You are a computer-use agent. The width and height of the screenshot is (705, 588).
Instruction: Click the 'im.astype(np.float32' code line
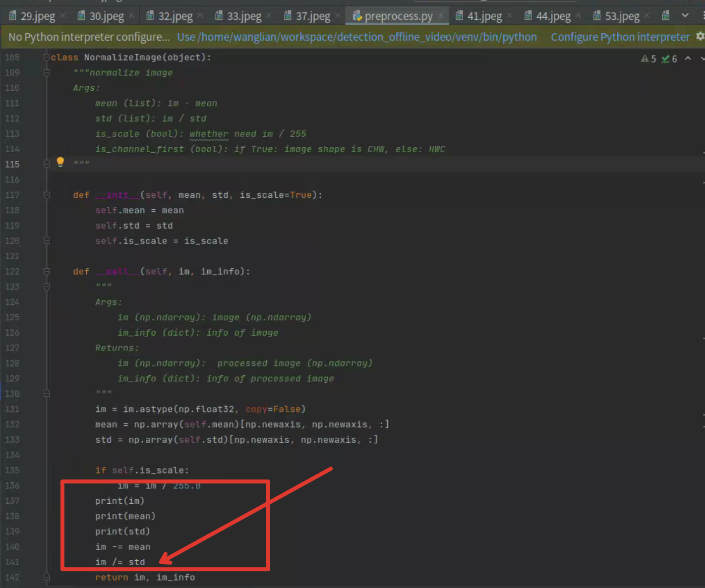tap(200, 410)
